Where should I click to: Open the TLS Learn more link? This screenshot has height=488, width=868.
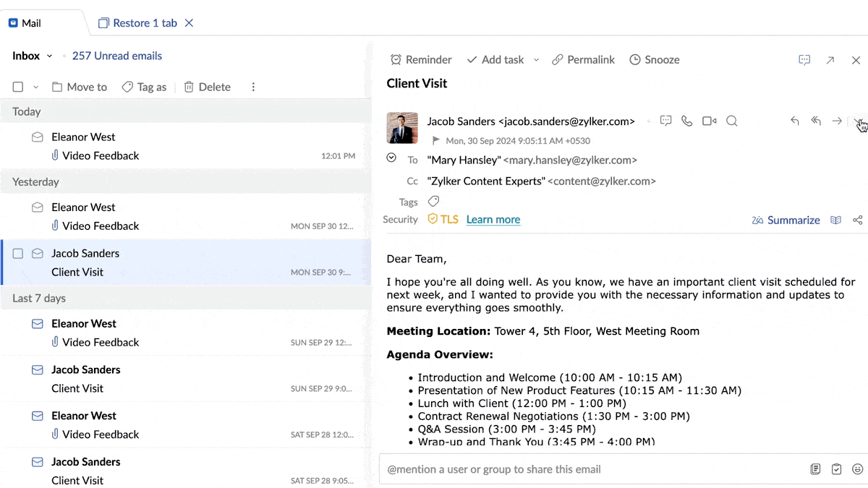[493, 220]
